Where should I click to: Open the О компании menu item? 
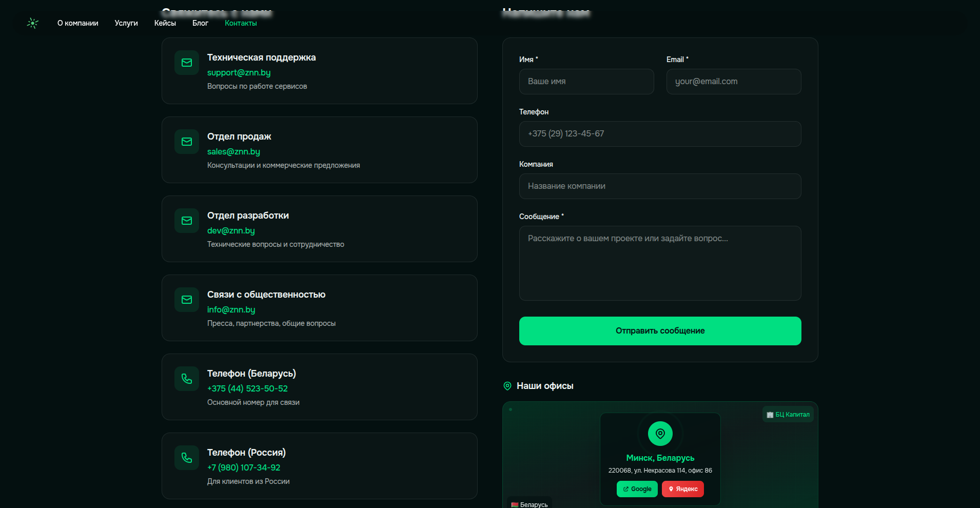77,23
